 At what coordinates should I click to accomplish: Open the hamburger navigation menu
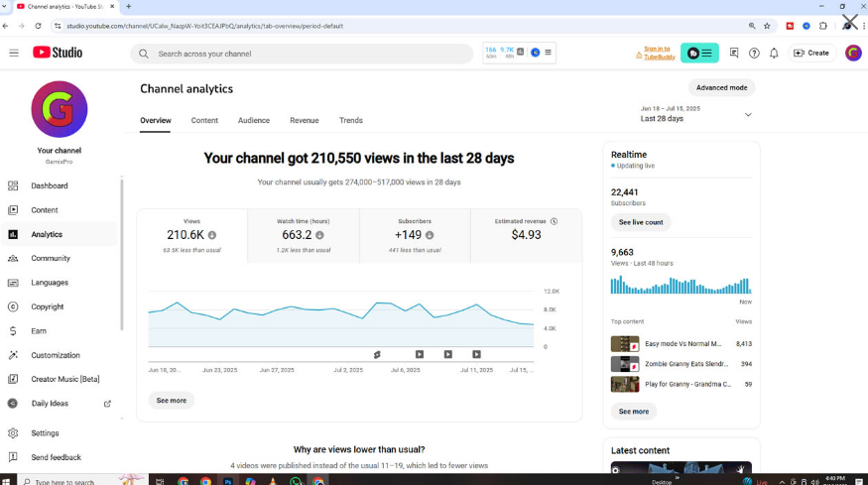click(14, 53)
